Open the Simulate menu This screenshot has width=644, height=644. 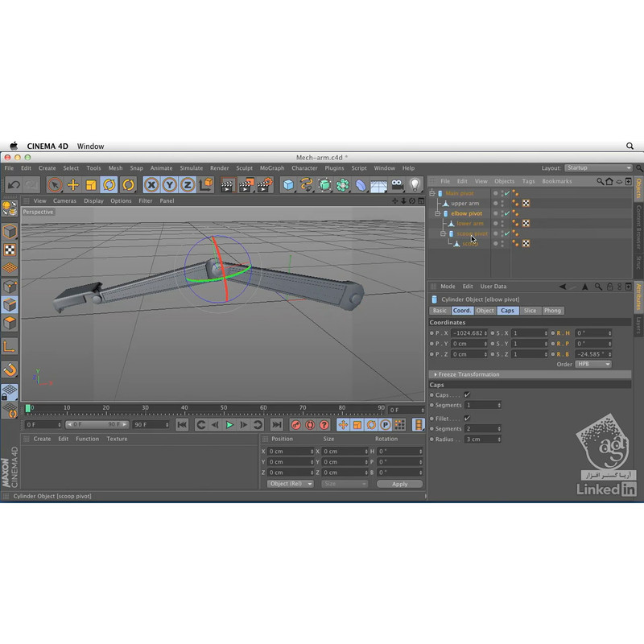tap(192, 168)
